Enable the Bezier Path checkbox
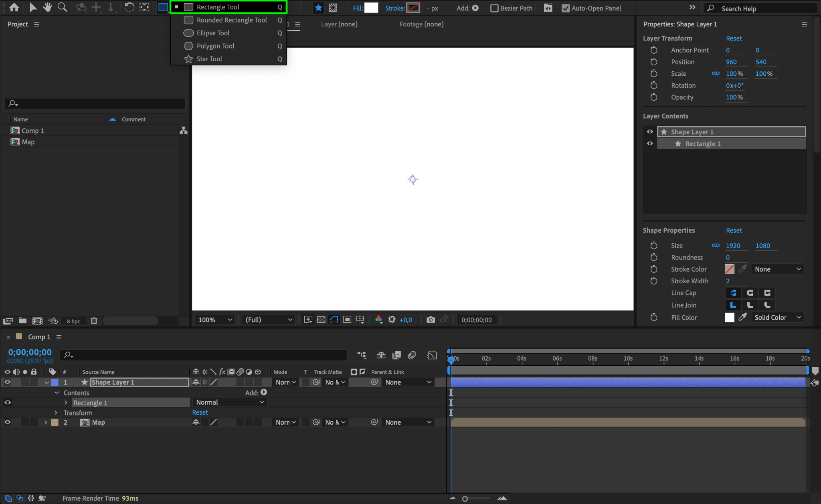 [494, 8]
